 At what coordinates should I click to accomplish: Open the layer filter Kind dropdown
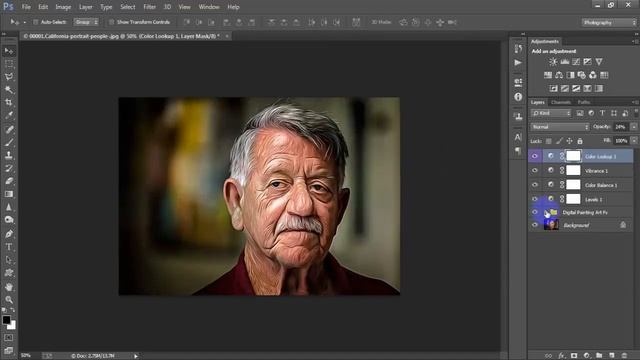pos(551,113)
